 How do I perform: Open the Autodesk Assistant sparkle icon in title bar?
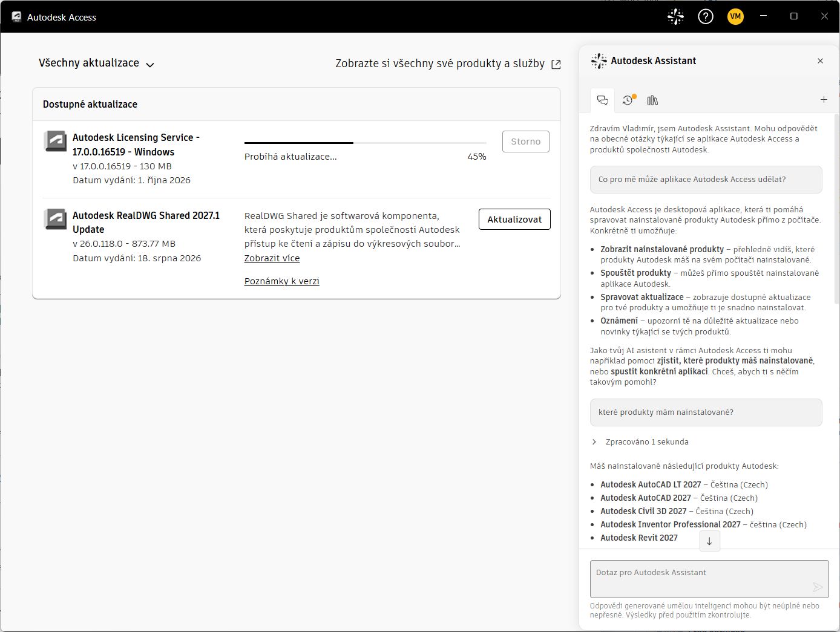coord(675,17)
